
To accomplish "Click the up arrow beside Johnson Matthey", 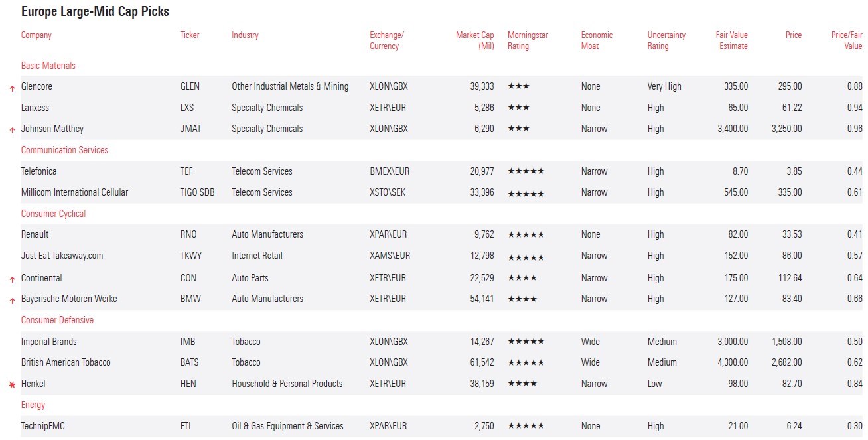I will click(12, 130).
